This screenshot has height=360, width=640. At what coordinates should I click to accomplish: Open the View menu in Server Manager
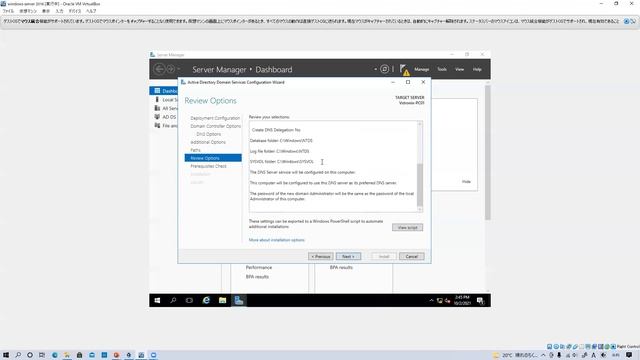[x=460, y=69]
